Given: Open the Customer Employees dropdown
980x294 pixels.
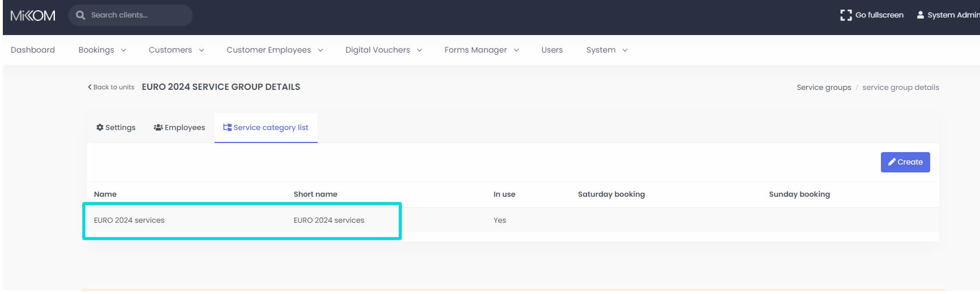Looking at the screenshot, I should [275, 50].
